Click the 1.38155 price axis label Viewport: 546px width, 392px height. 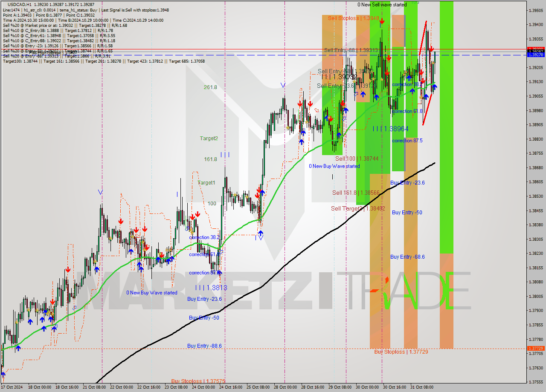click(535, 268)
